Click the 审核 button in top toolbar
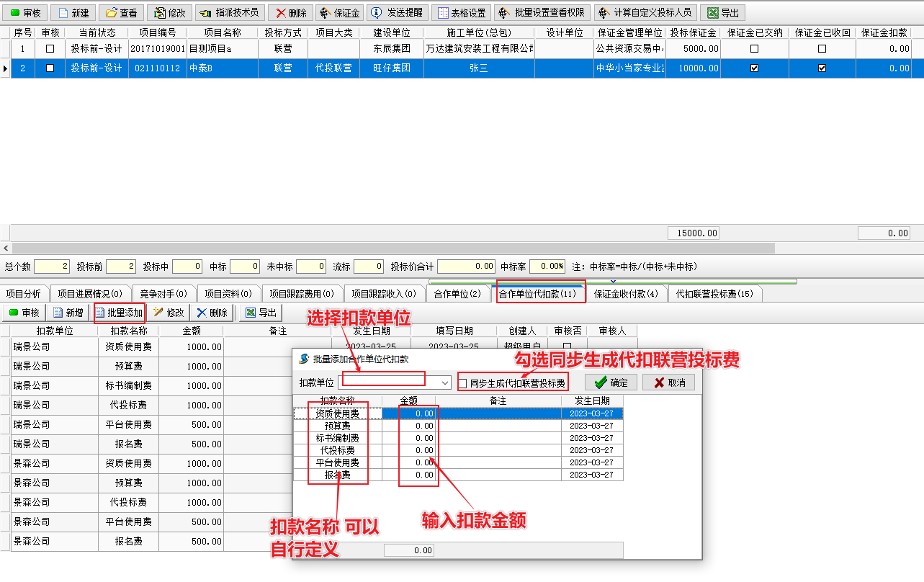The width and height of the screenshot is (924, 582). [x=25, y=13]
